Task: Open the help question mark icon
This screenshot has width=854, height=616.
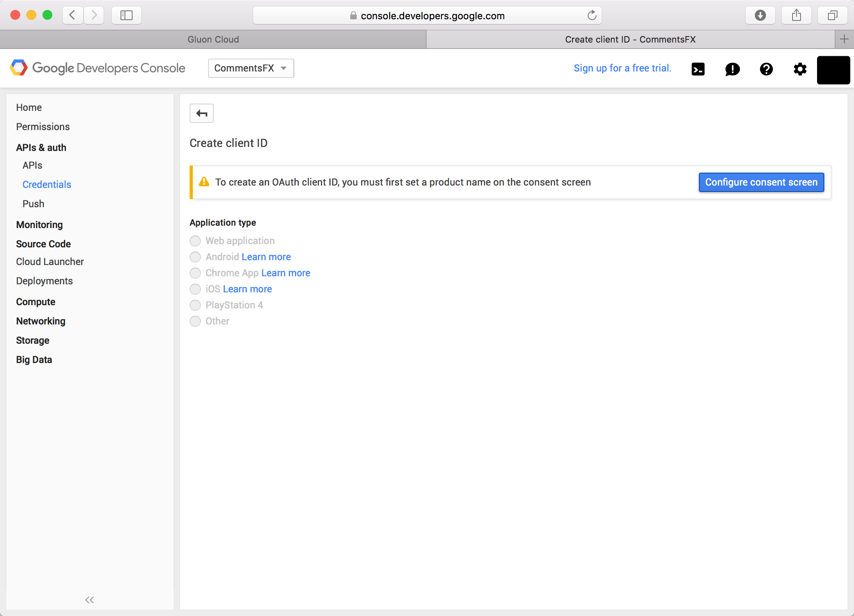Action: click(x=766, y=69)
